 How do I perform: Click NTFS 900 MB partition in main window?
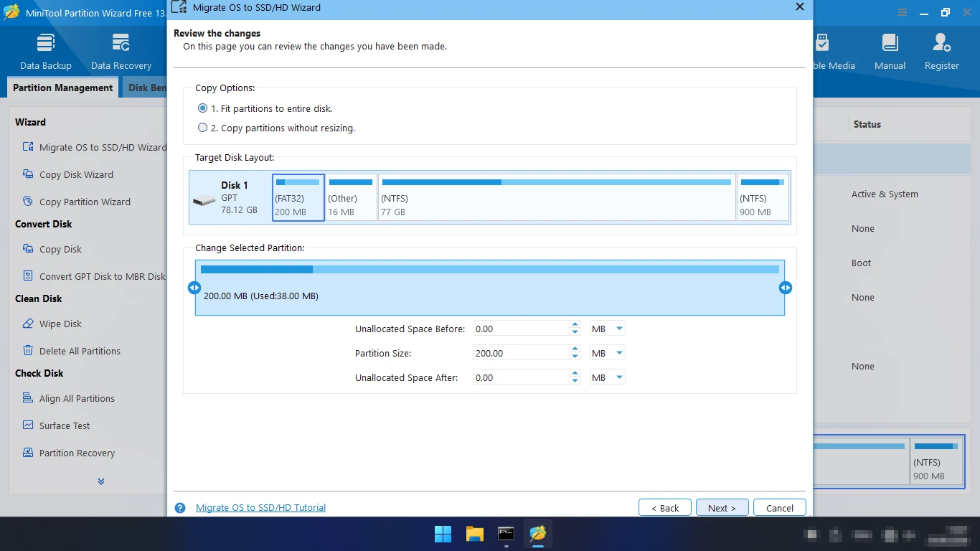point(936,463)
